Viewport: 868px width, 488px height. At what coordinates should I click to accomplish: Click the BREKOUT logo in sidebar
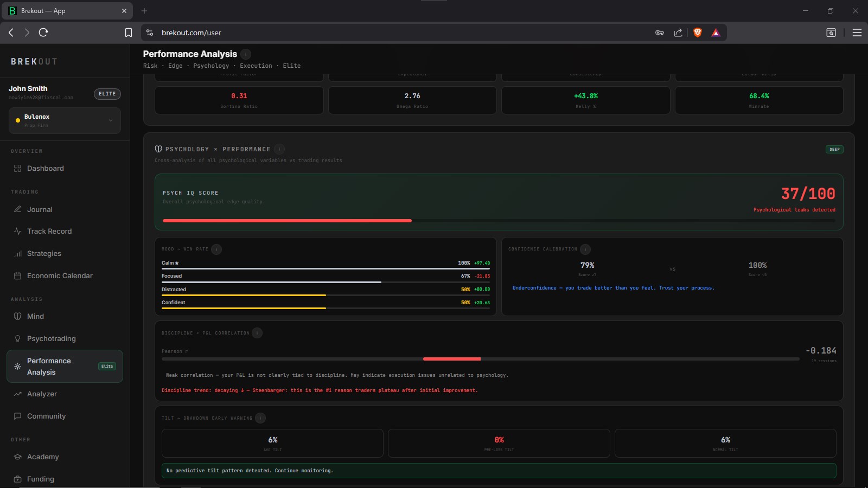click(34, 62)
